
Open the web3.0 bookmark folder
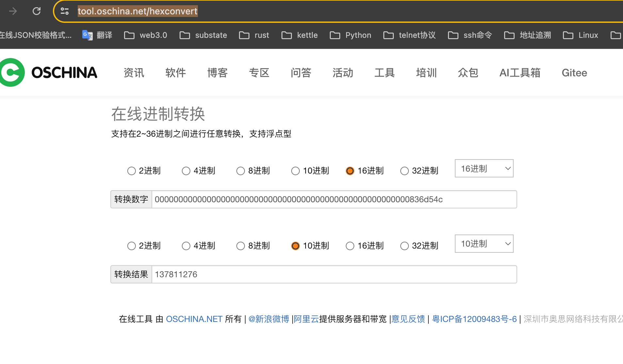[x=146, y=35]
